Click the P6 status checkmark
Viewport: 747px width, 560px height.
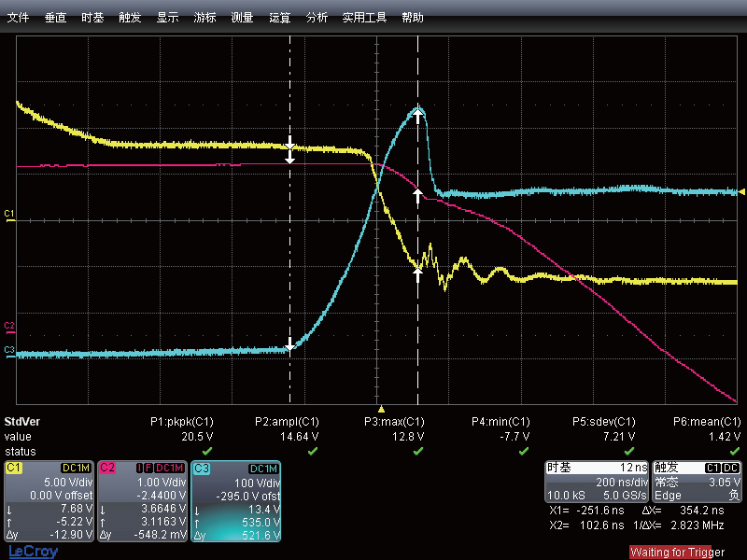(x=735, y=451)
